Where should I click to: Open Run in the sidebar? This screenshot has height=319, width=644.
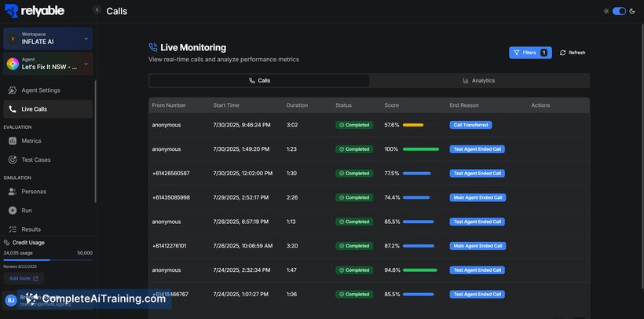(x=48, y=211)
